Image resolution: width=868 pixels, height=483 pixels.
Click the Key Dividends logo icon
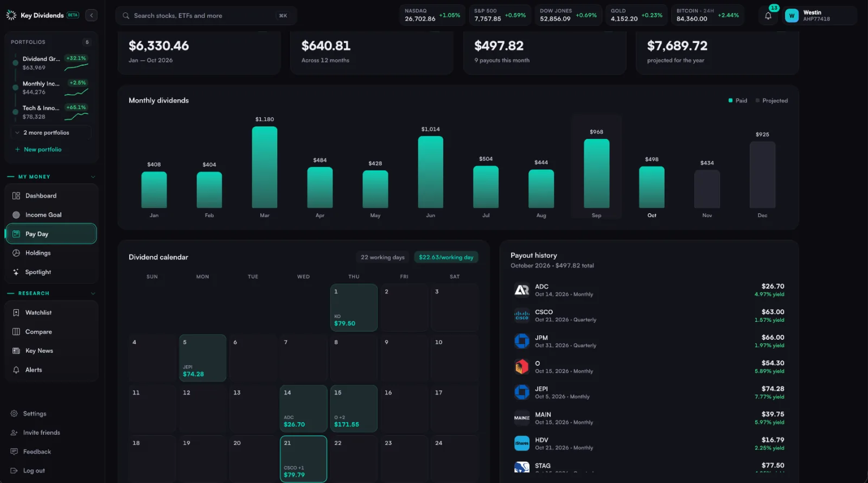coord(11,15)
